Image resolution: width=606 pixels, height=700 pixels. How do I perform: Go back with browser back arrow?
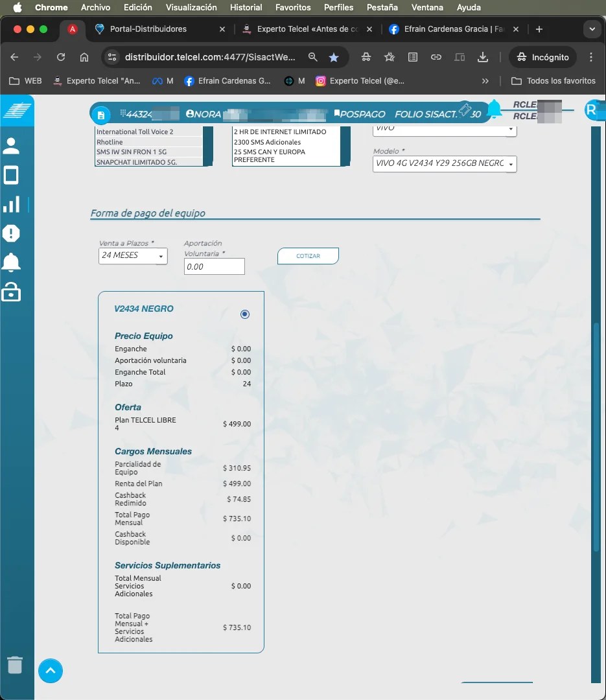(14, 57)
